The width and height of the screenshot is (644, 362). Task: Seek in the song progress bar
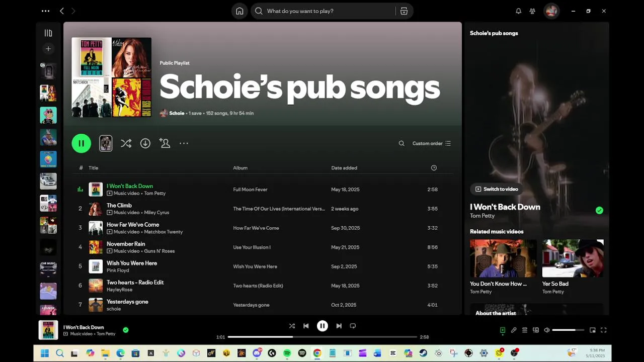point(323,337)
